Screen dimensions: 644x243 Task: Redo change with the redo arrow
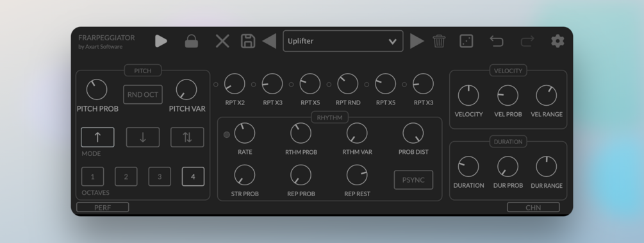[527, 41]
